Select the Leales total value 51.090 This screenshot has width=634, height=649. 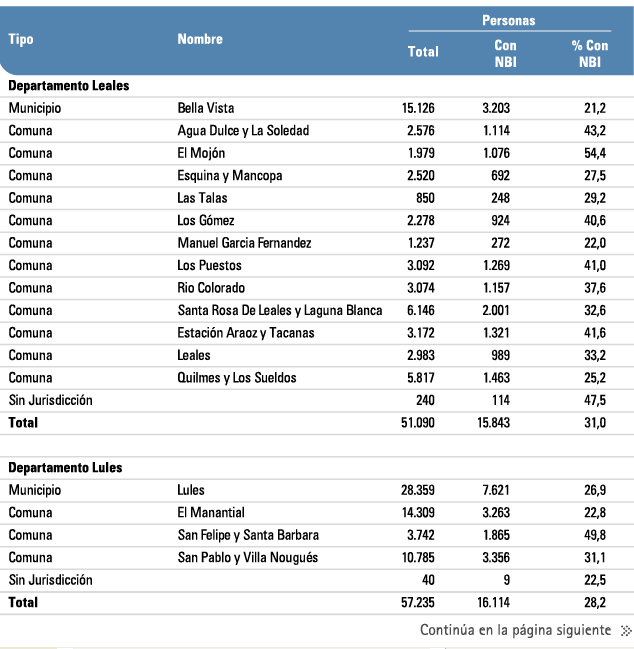[x=418, y=423]
